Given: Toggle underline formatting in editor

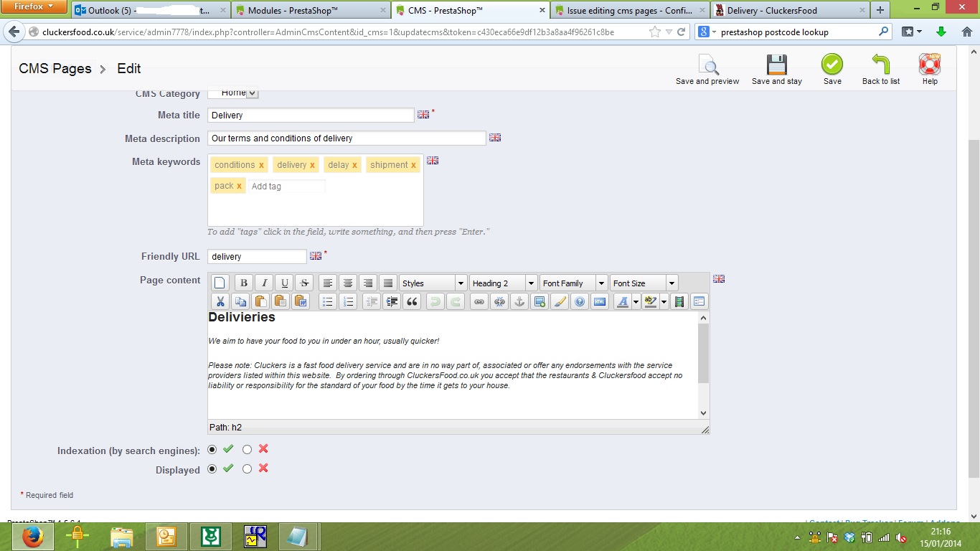Looking at the screenshot, I should click(285, 283).
